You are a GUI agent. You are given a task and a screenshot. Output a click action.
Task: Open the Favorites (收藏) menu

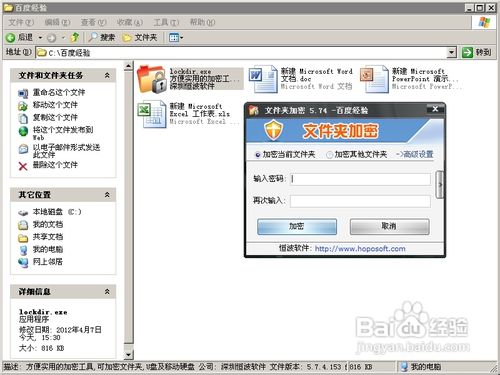[x=130, y=22]
